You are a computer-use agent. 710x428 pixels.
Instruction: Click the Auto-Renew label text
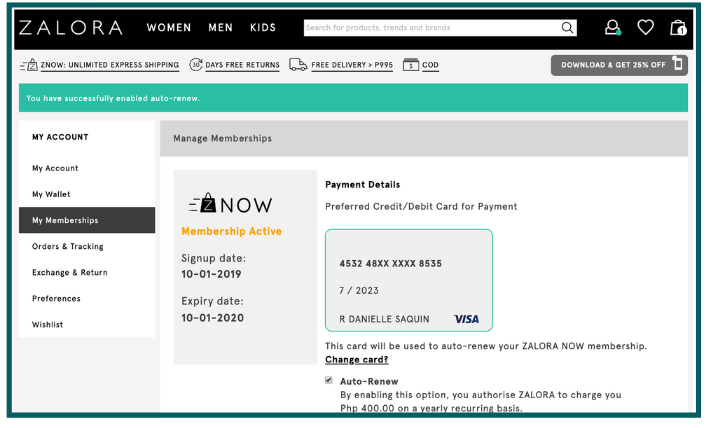[369, 381]
